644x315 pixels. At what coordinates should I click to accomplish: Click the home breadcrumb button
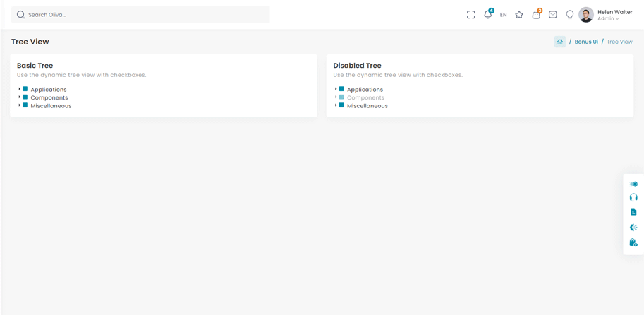559,42
